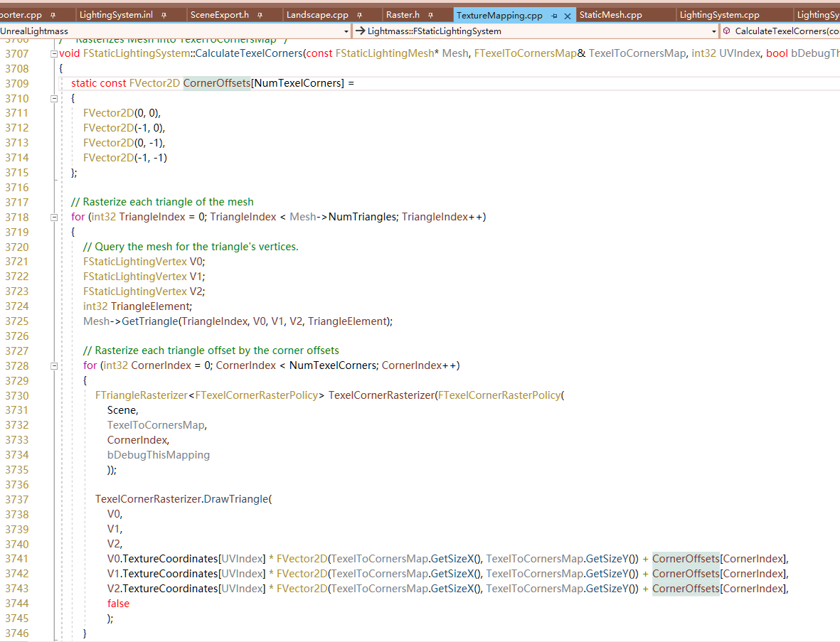
Task: Pin the Raster.h tab
Action: (x=431, y=16)
